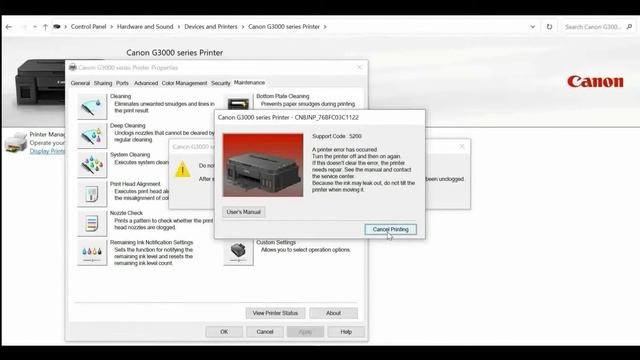Click the Cleaning icon in Maintenance tab
This screenshot has height=360, width=640.
tap(92, 107)
